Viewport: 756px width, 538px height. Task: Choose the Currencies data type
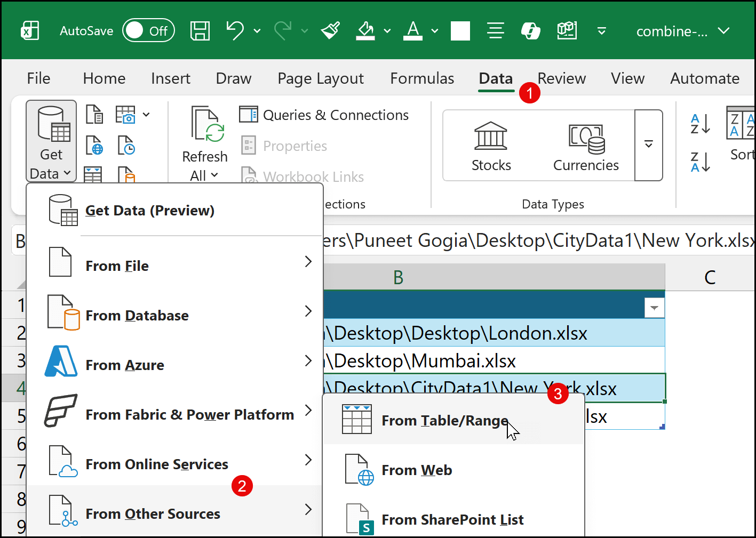(x=585, y=146)
